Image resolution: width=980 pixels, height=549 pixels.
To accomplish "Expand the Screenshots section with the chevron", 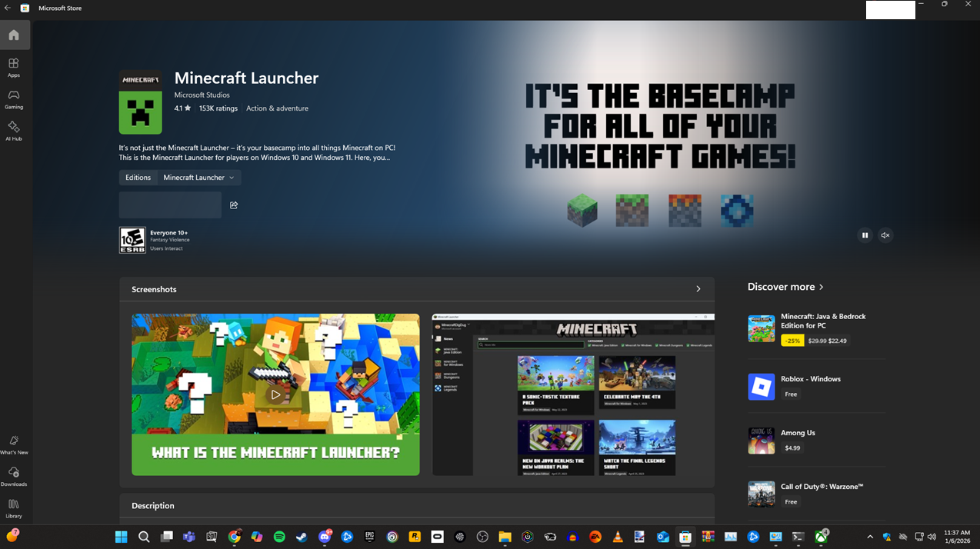I will 698,289.
